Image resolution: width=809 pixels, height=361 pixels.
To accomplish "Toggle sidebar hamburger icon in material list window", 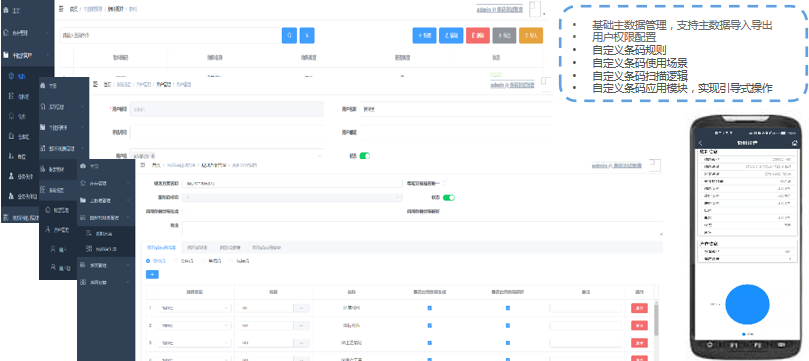I will (61, 9).
